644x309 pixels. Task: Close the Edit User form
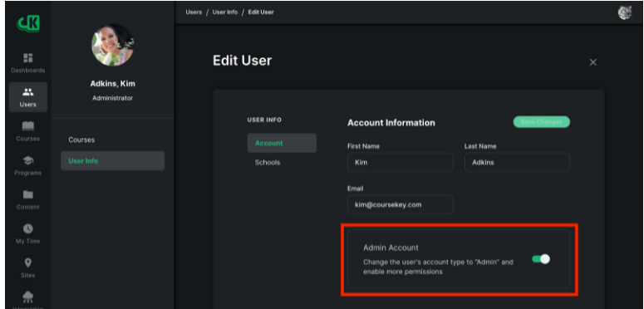pos(592,62)
